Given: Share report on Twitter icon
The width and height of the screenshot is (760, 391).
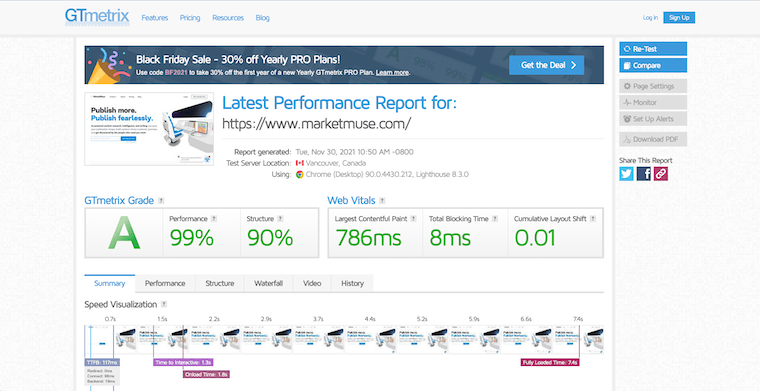Looking at the screenshot, I should point(626,173).
